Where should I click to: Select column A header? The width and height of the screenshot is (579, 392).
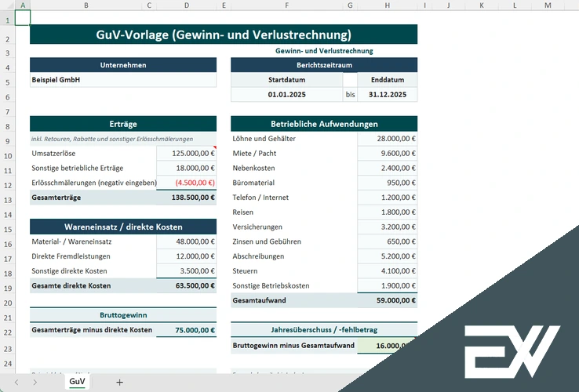click(x=23, y=5)
